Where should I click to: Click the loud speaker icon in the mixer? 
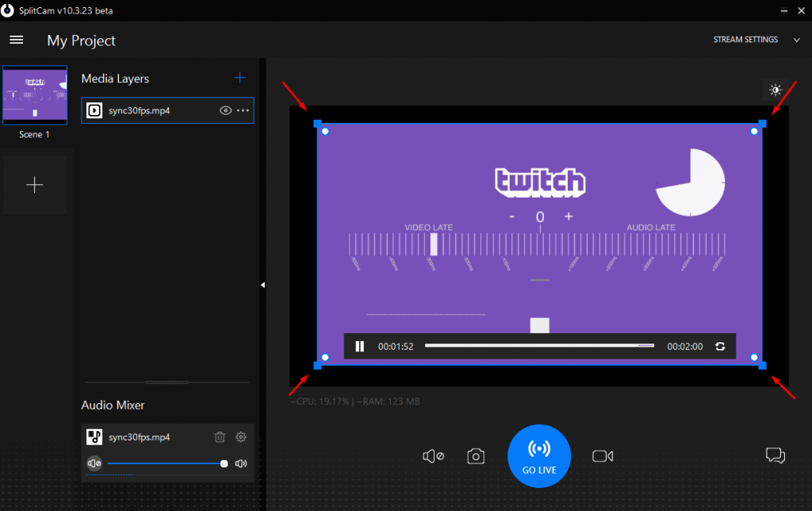(x=241, y=463)
